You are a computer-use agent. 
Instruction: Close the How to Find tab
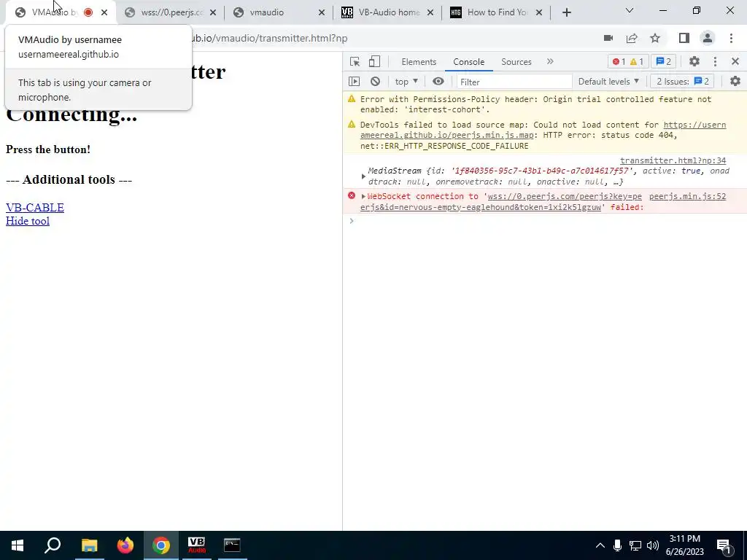click(539, 12)
